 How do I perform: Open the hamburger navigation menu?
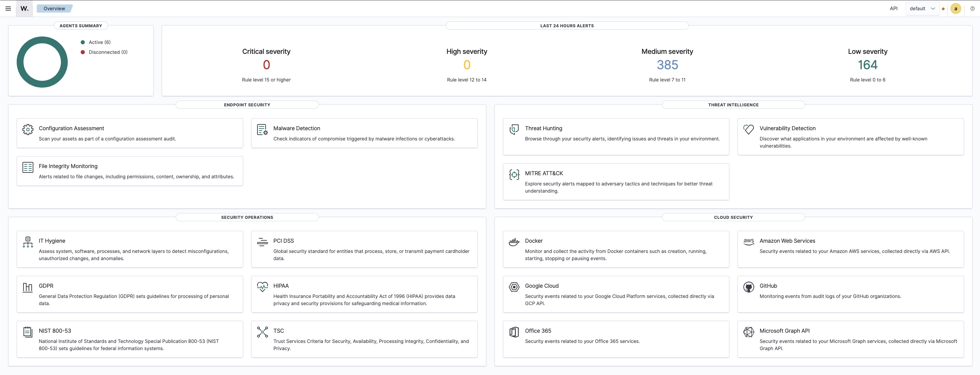pyautogui.click(x=8, y=9)
